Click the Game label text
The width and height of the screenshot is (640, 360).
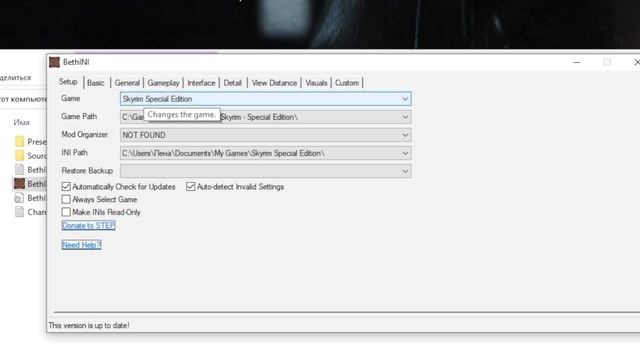pos(71,98)
